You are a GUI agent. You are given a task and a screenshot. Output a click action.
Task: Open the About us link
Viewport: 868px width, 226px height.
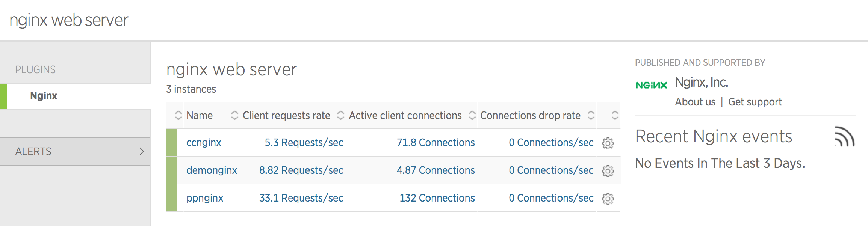pyautogui.click(x=695, y=102)
